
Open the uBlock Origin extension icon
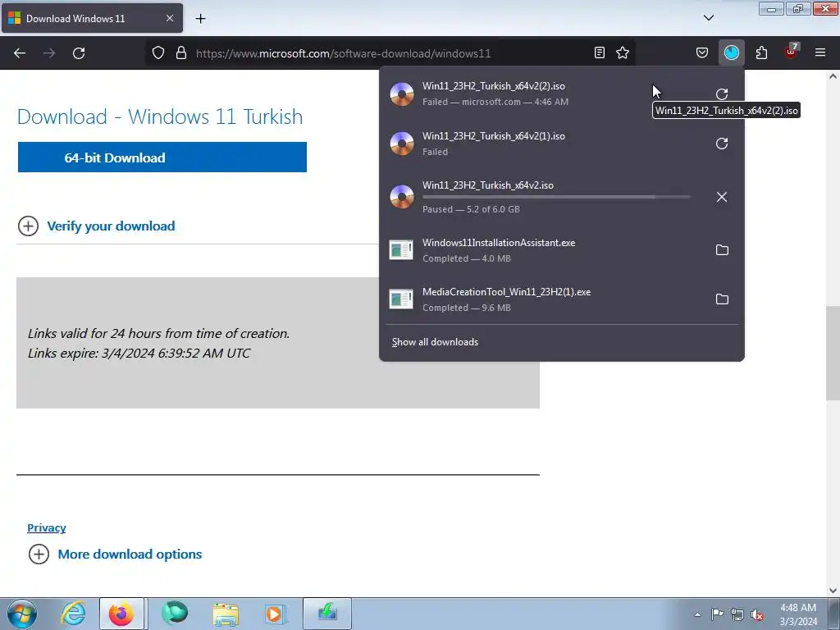pyautogui.click(x=792, y=52)
